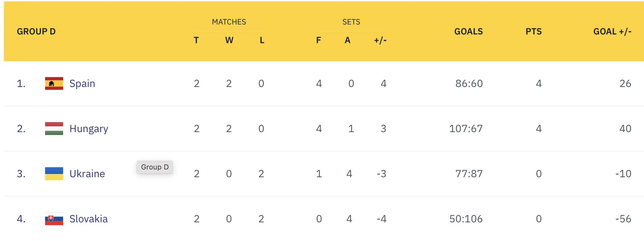
Task: Click the GROUP D header title
Action: 36,32
